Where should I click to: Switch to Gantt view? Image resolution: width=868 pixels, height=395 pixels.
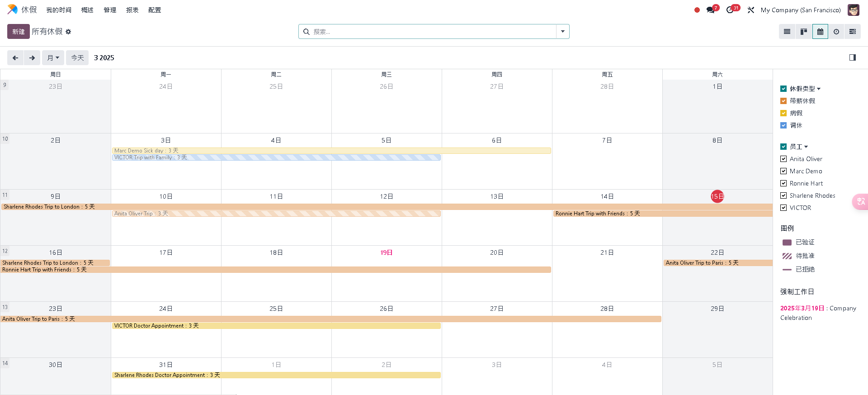click(853, 32)
